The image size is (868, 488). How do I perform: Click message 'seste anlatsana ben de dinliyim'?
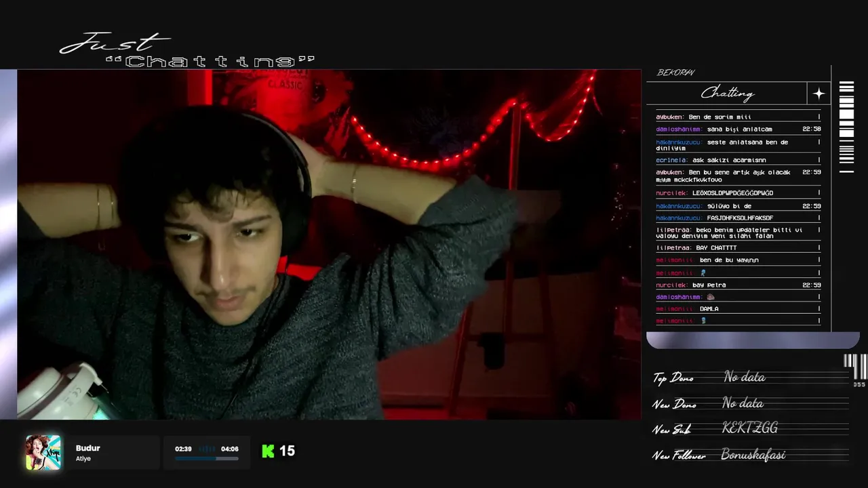tap(722, 145)
